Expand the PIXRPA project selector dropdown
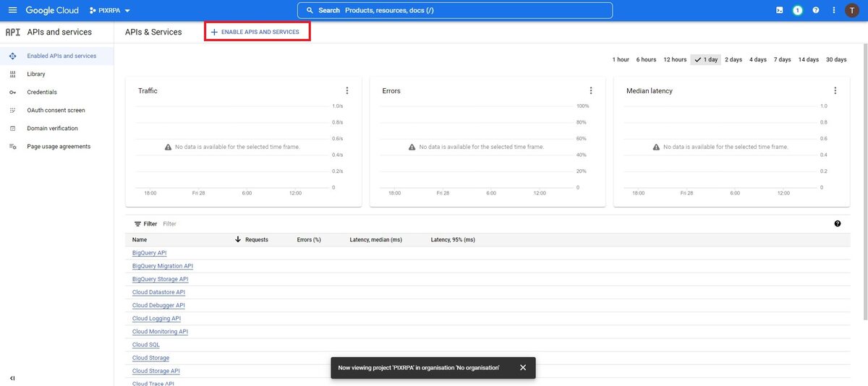This screenshot has height=386, width=868. click(x=110, y=11)
